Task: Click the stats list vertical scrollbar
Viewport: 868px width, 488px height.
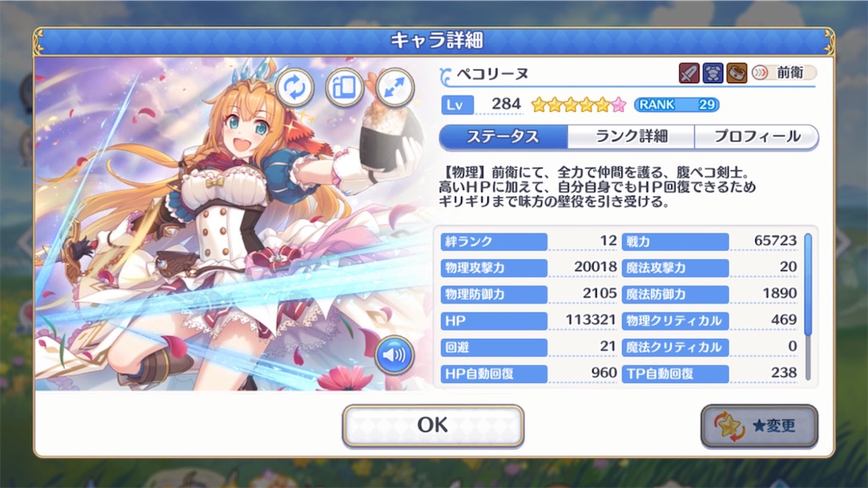Action: pos(808,307)
